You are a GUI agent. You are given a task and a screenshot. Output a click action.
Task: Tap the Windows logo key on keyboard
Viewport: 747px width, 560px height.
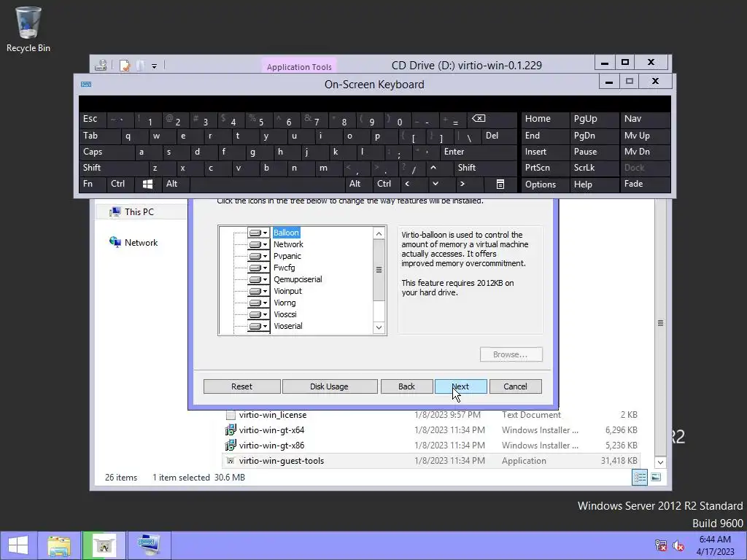(x=147, y=184)
